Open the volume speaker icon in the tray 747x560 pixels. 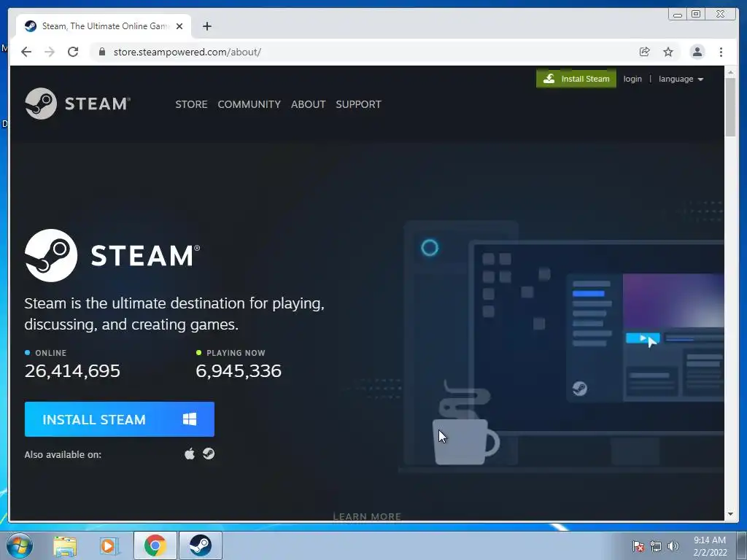(673, 546)
